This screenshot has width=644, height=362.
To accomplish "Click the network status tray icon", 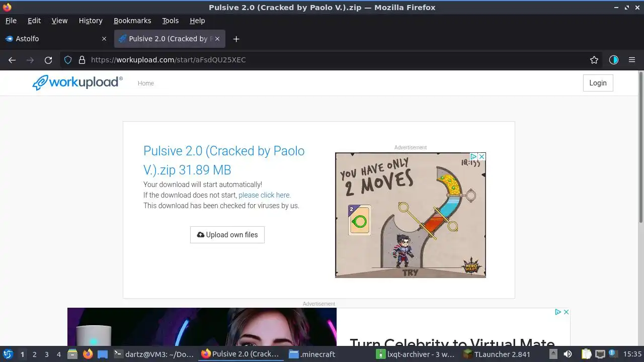I will click(x=600, y=354).
